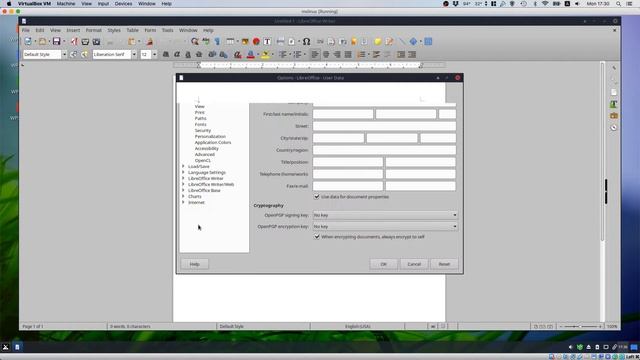Export directly as PDF icon

coord(74,42)
